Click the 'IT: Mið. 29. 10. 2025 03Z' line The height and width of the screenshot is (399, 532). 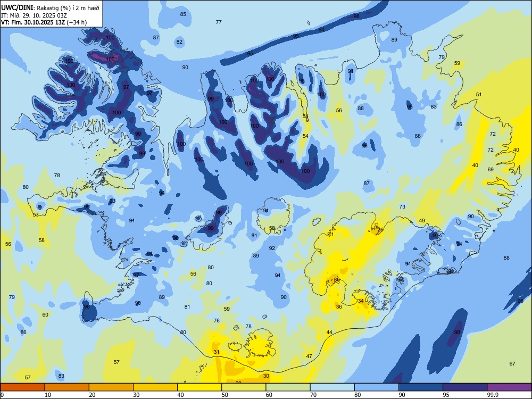34,15
